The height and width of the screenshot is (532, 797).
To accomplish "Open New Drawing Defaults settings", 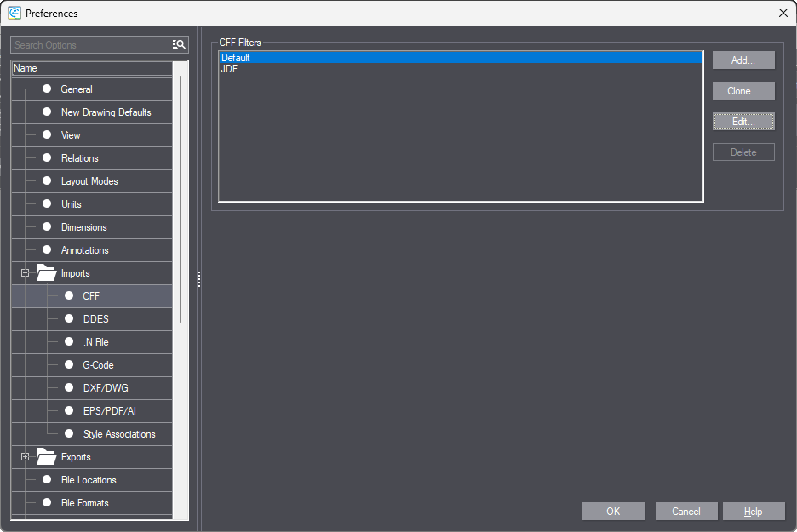I will pos(106,112).
